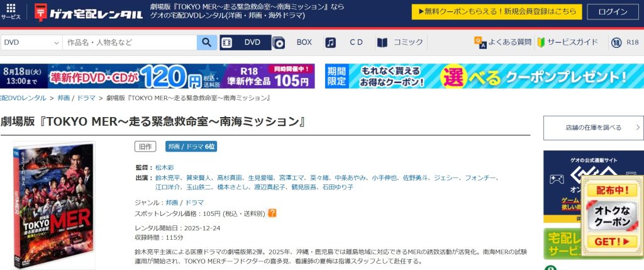
Task: Open cast member ジェシー link
Action: (x=446, y=178)
